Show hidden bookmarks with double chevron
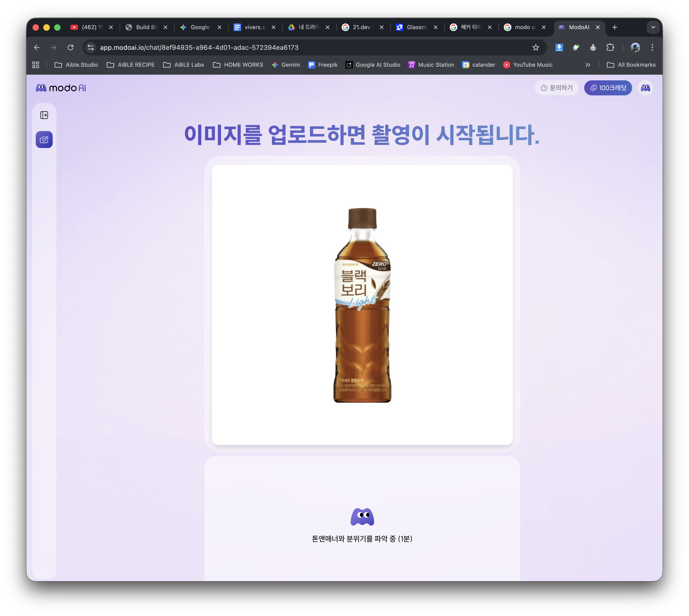 point(588,65)
